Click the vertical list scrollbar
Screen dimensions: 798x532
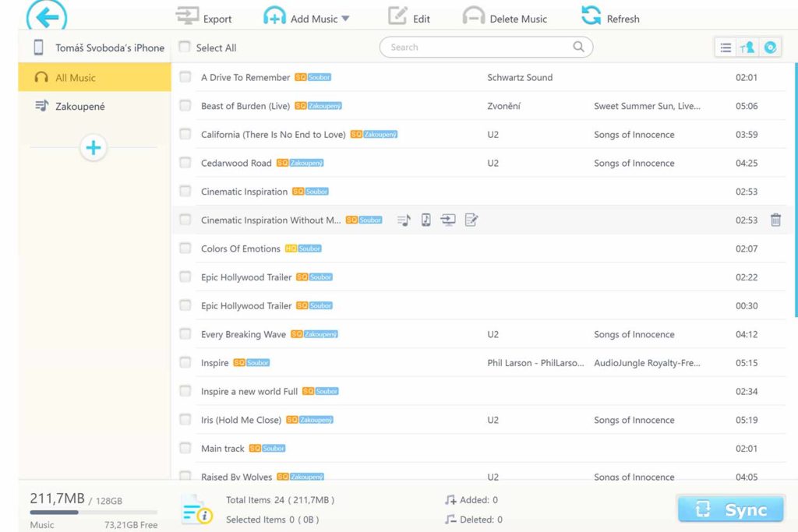coord(796,190)
